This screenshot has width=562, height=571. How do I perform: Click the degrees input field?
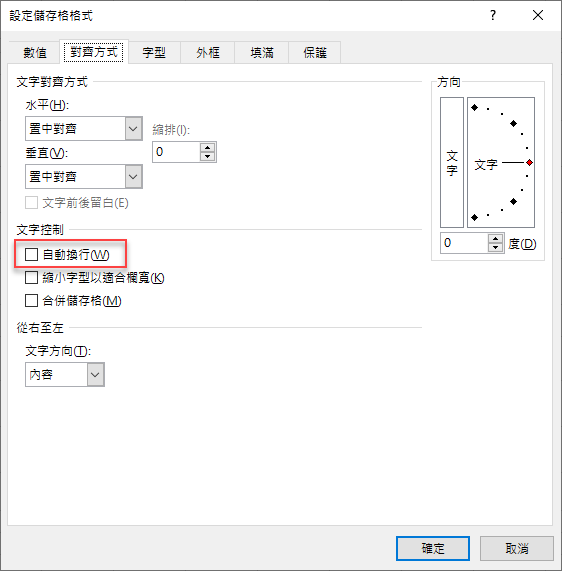pyautogui.click(x=464, y=243)
